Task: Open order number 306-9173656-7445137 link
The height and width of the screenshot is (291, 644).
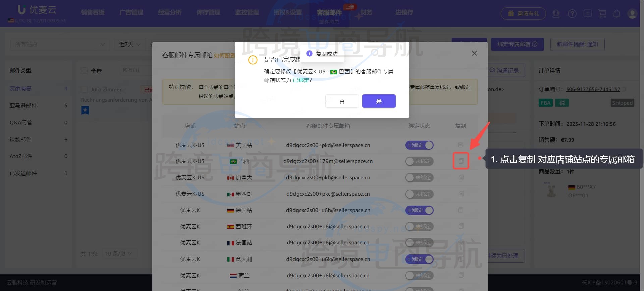Action: tap(593, 89)
